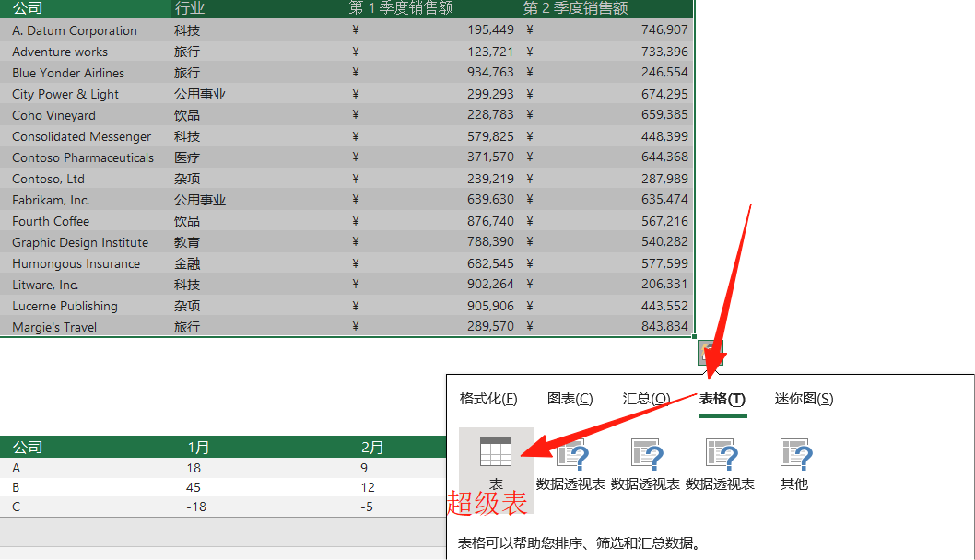
Task: Select the cell with value -18
Action: pyautogui.click(x=196, y=507)
